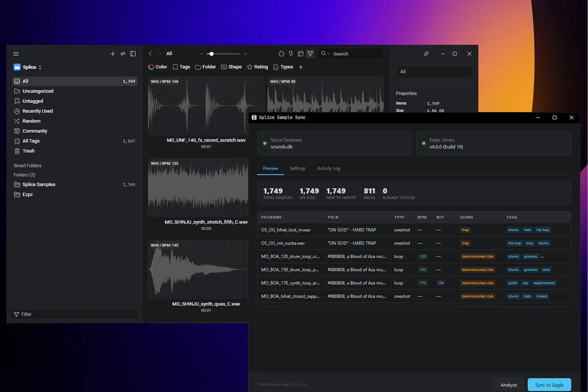Image resolution: width=588 pixels, height=392 pixels.
Task: Click the switch library arrows icon
Action: click(x=123, y=54)
